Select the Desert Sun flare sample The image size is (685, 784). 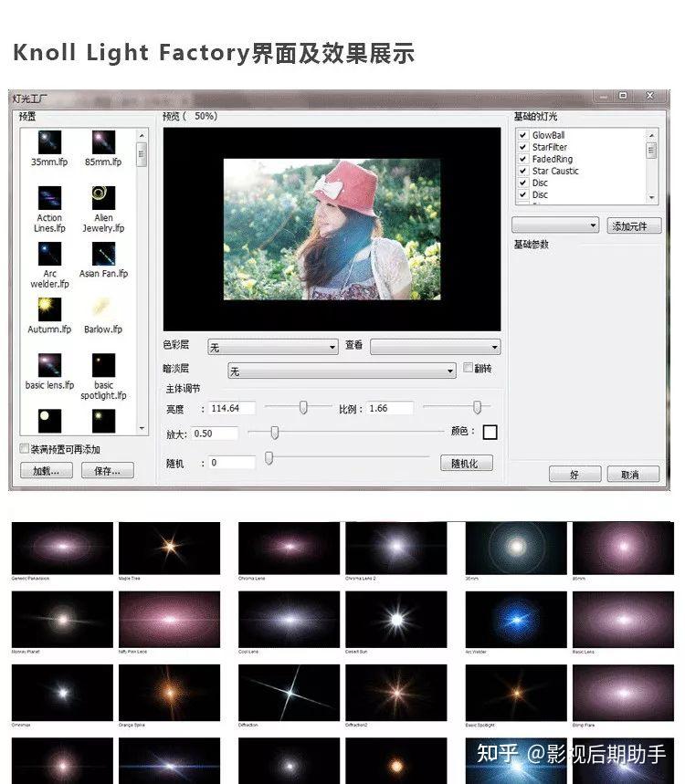(x=396, y=620)
